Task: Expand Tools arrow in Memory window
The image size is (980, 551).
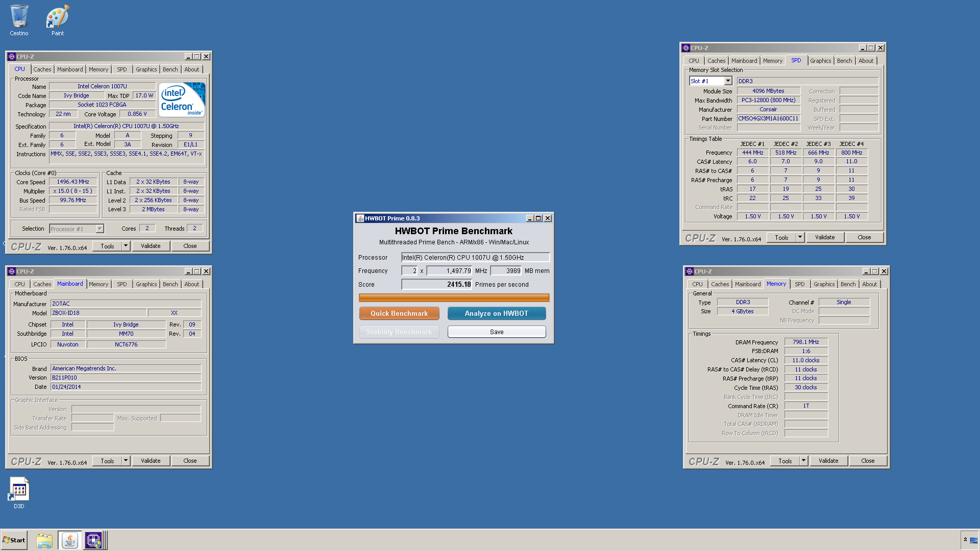Action: (803, 461)
